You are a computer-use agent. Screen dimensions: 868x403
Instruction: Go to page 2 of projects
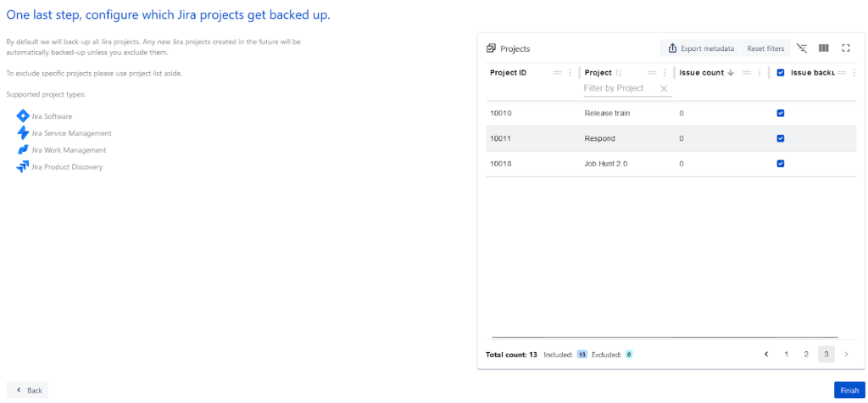(806, 354)
